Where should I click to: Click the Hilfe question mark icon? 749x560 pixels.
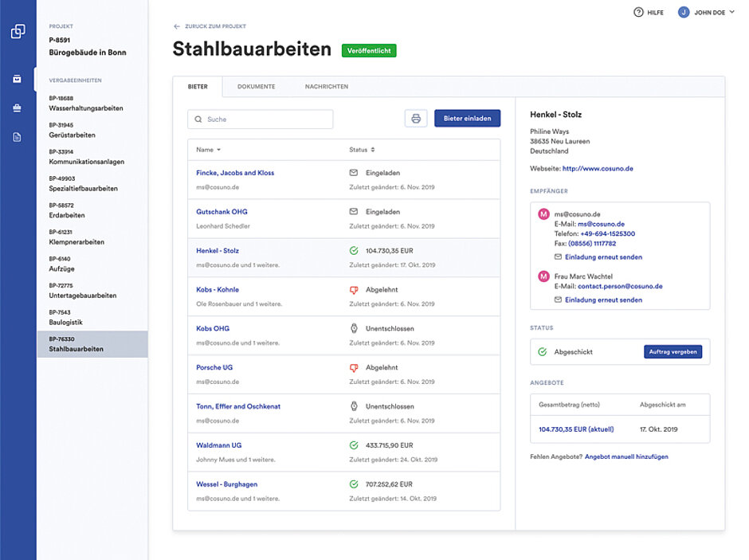coord(638,12)
